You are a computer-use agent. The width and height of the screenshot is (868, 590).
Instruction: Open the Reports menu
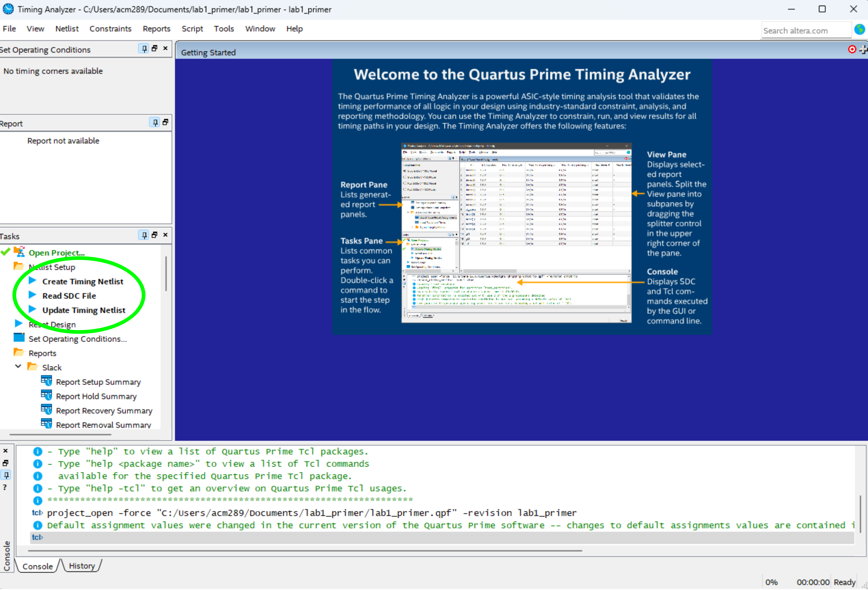[x=156, y=29]
